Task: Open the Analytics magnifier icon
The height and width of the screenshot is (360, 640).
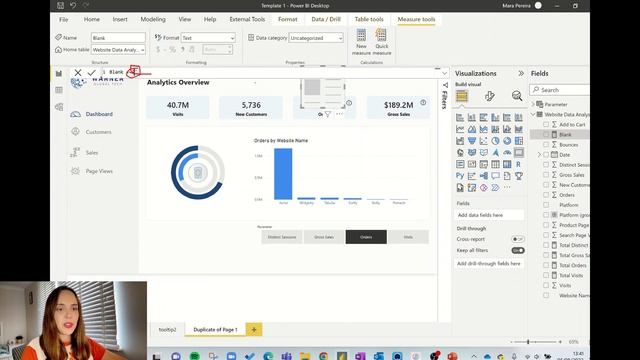Action: [x=517, y=96]
